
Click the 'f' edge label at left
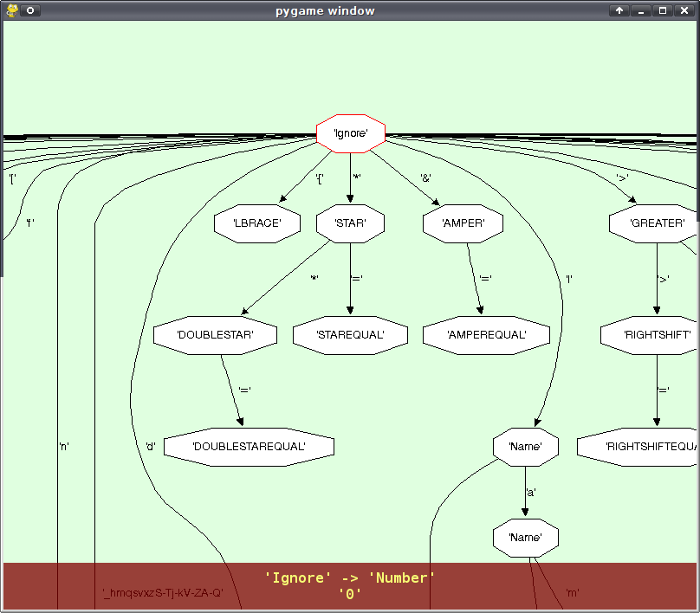[30, 223]
